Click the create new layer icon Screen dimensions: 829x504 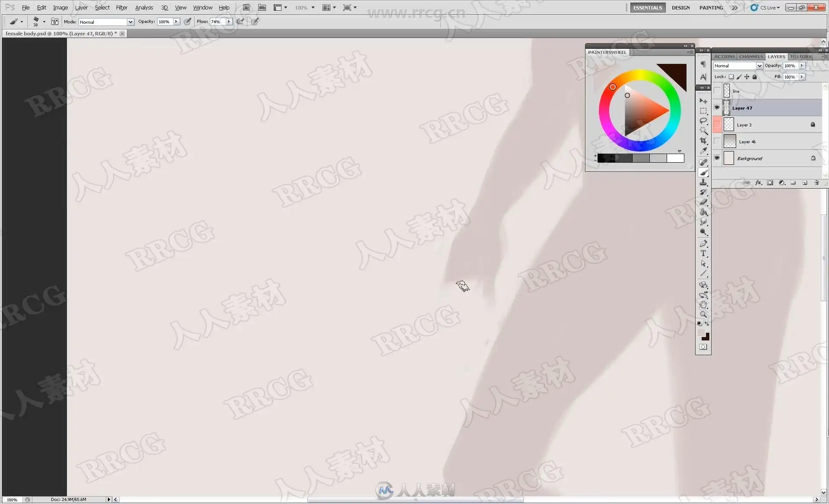click(805, 183)
